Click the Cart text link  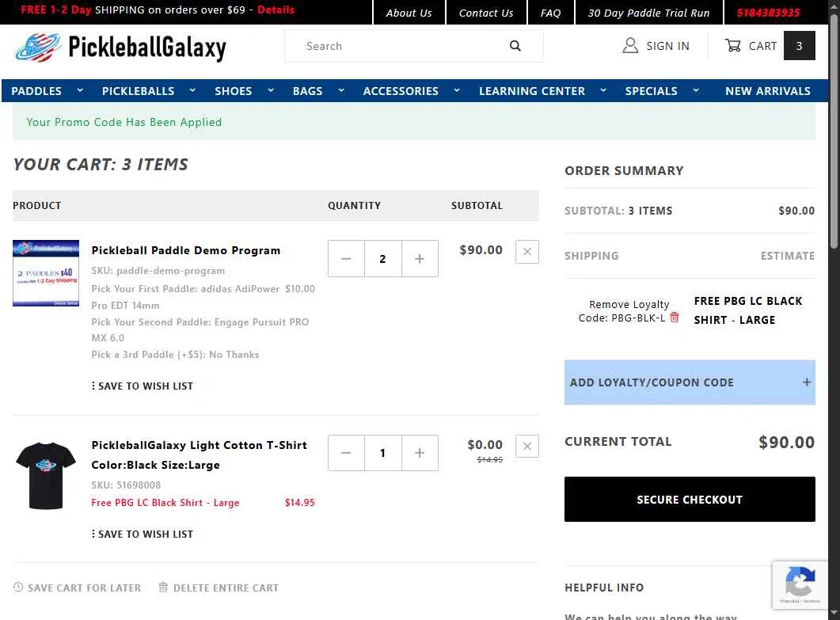[x=762, y=46]
